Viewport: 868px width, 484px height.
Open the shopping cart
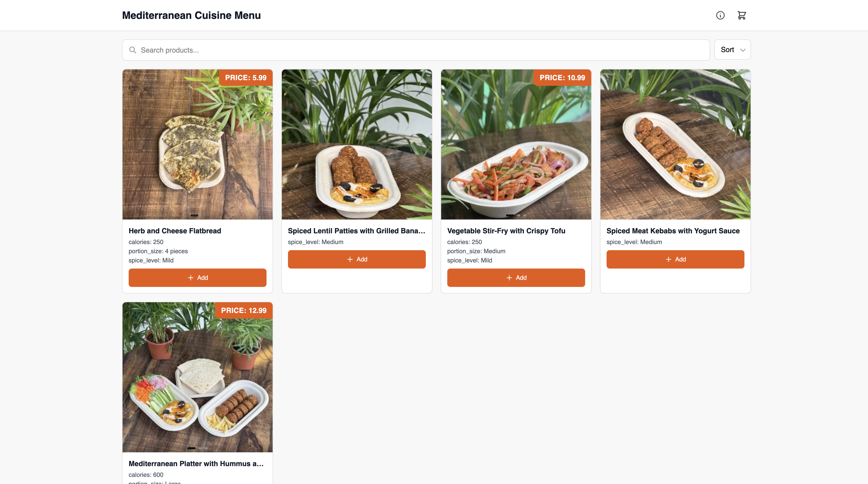coord(742,15)
